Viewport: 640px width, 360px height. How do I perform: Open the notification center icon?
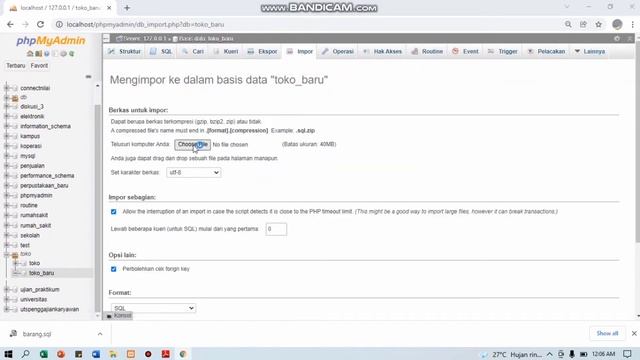point(627,354)
